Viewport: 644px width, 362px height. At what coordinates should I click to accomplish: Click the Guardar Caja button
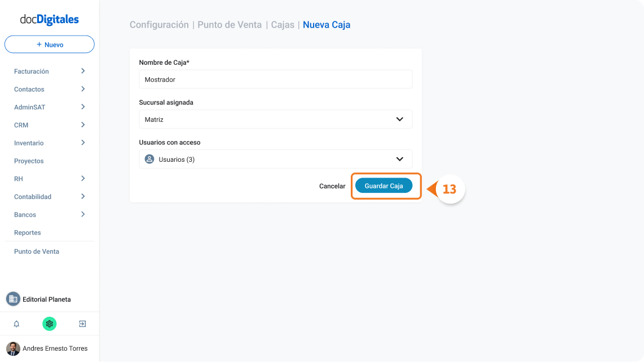click(x=383, y=186)
